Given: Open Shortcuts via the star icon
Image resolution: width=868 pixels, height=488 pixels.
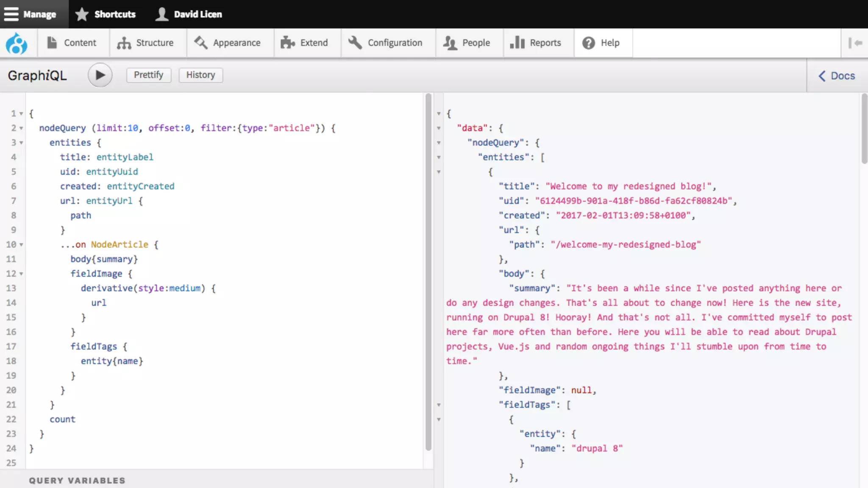Looking at the screenshot, I should pyautogui.click(x=82, y=14).
